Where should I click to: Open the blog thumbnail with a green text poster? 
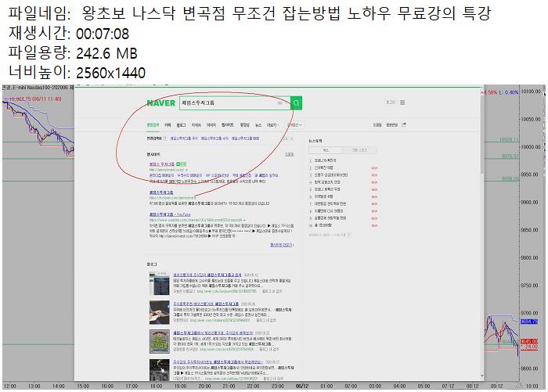[x=160, y=341]
